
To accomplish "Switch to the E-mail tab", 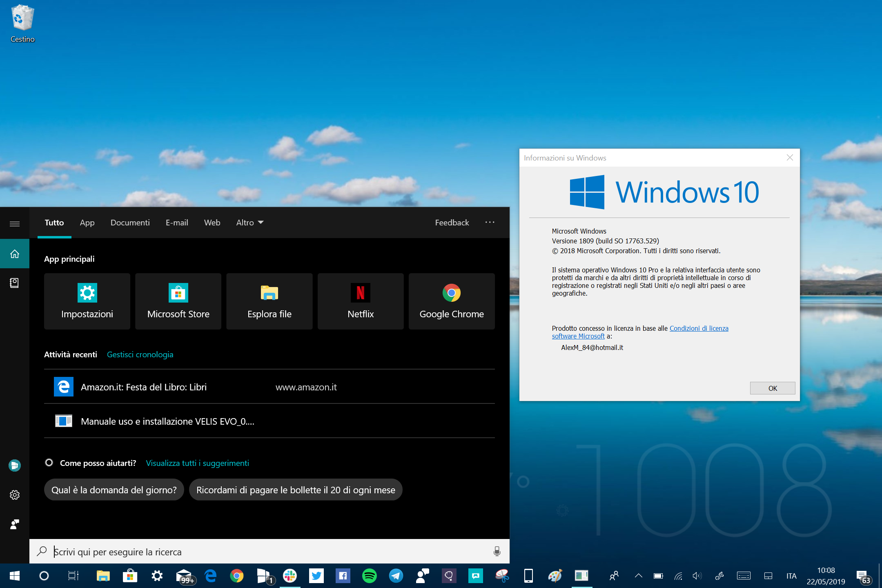I will pyautogui.click(x=177, y=223).
